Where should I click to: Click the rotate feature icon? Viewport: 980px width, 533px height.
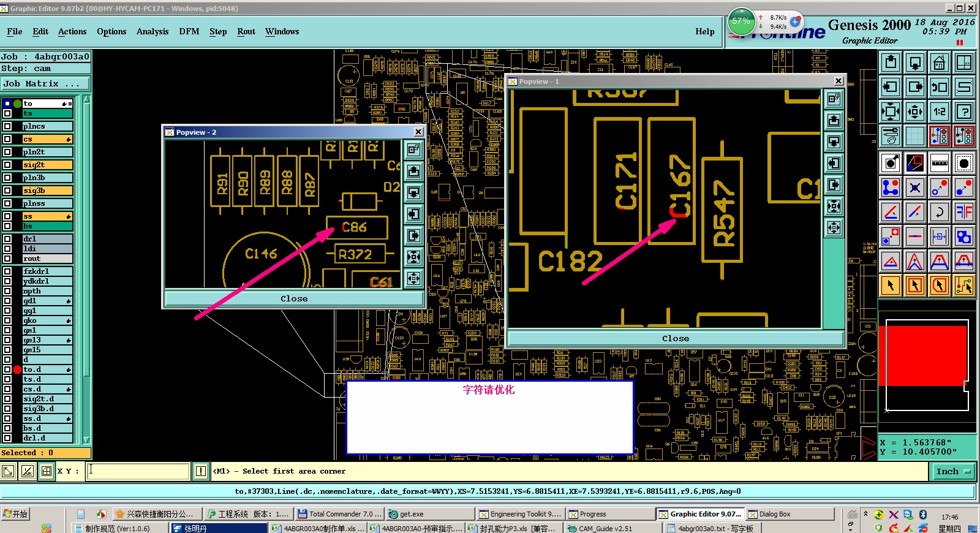click(x=940, y=212)
